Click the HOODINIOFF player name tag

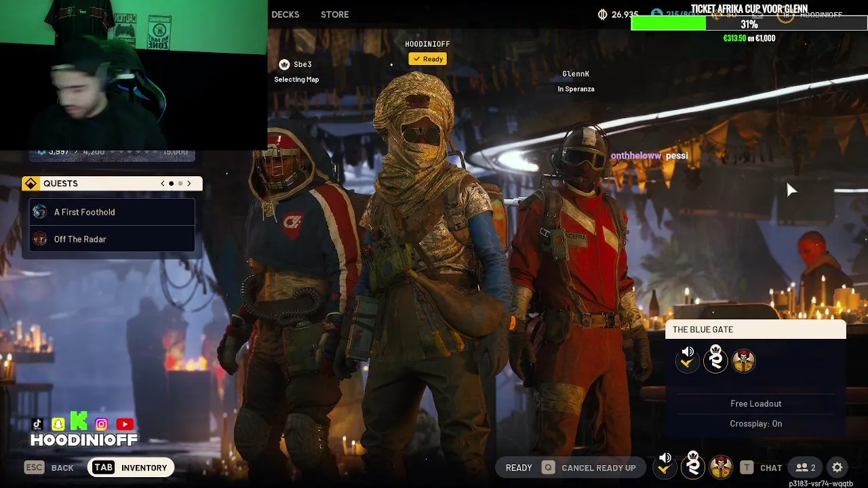(427, 44)
